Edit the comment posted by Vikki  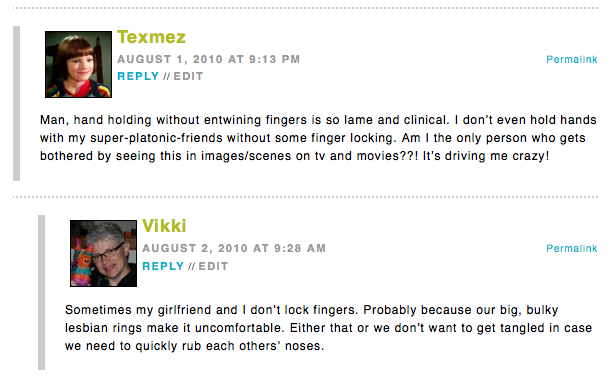pos(213,266)
